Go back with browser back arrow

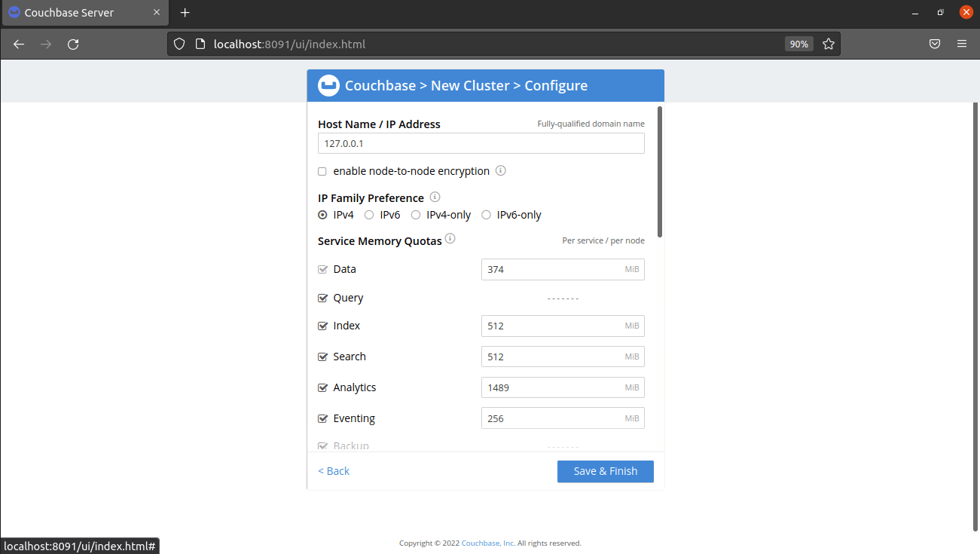(x=19, y=44)
